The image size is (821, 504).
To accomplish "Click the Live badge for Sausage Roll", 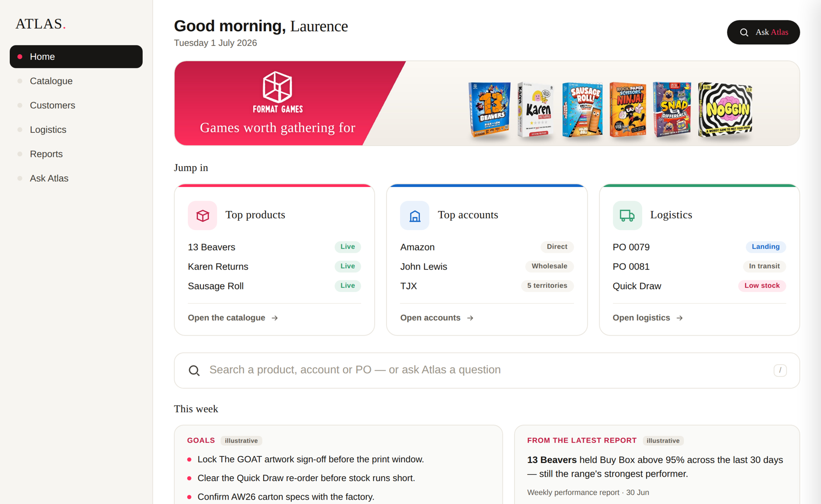I will coord(347,286).
